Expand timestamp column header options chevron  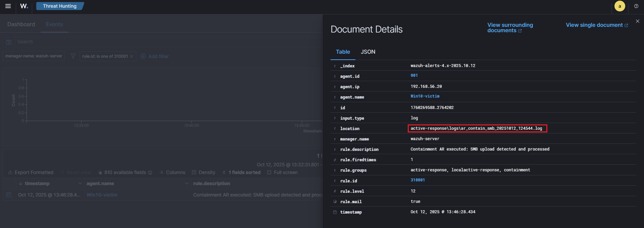[80, 183]
